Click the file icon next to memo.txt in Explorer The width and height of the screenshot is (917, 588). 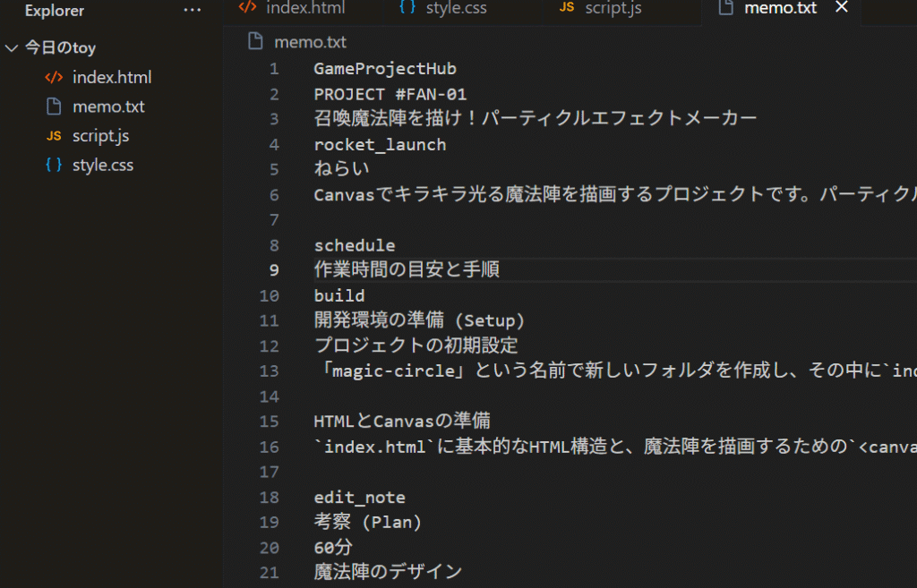(54, 107)
